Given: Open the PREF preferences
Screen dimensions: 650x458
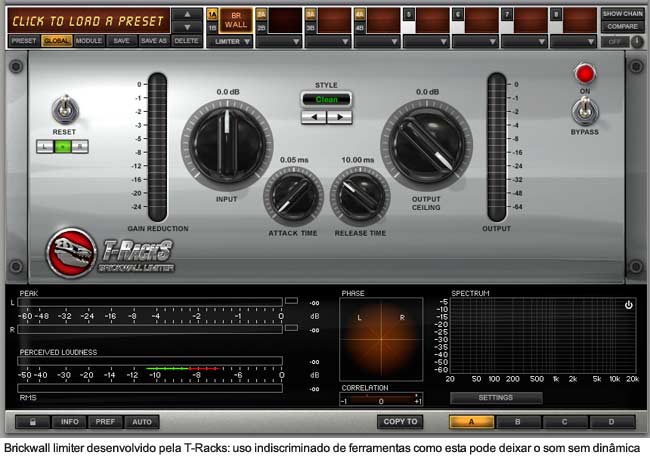Looking at the screenshot, I should (105, 422).
